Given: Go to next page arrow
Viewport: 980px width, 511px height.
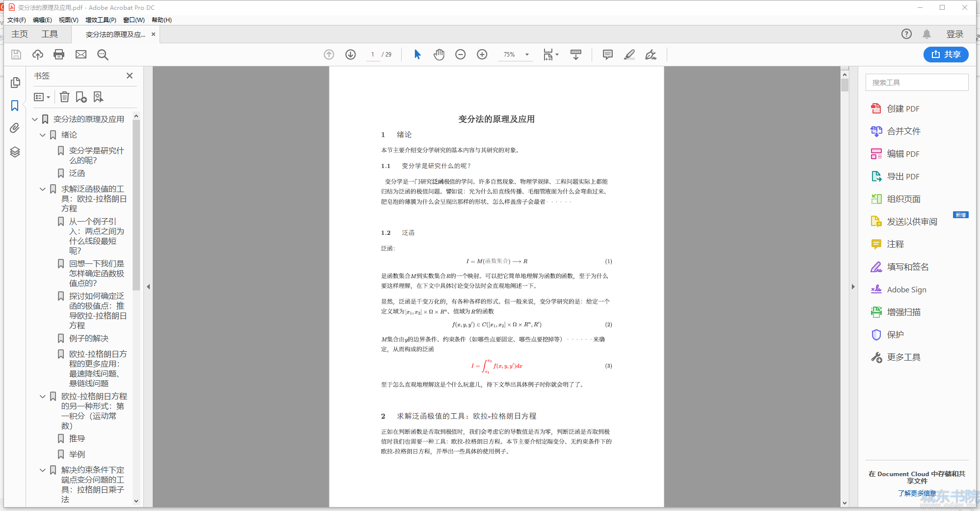Looking at the screenshot, I should (x=351, y=55).
